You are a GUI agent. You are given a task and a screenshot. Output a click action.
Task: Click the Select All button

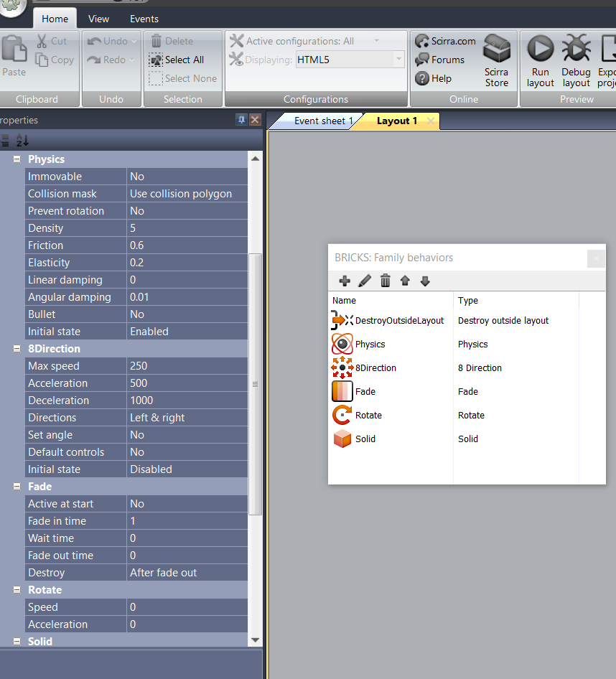click(177, 60)
